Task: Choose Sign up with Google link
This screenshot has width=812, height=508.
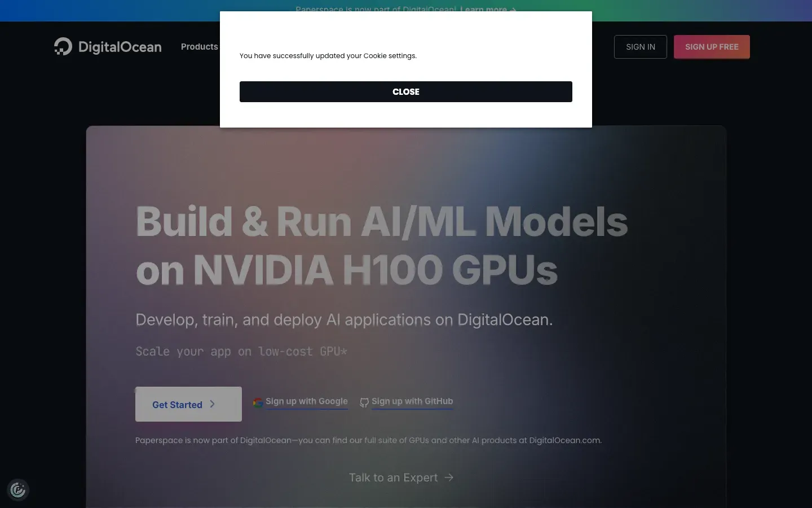Action: [x=307, y=401]
